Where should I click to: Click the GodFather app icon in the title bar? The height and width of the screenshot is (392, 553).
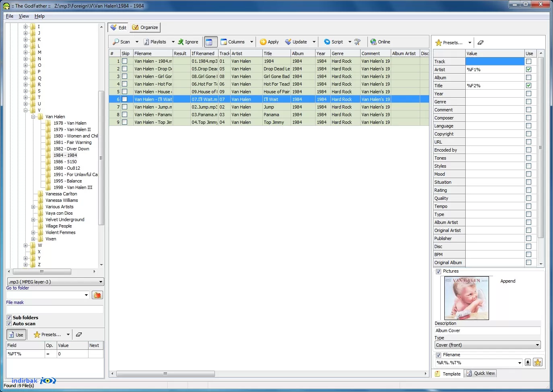tap(6, 6)
